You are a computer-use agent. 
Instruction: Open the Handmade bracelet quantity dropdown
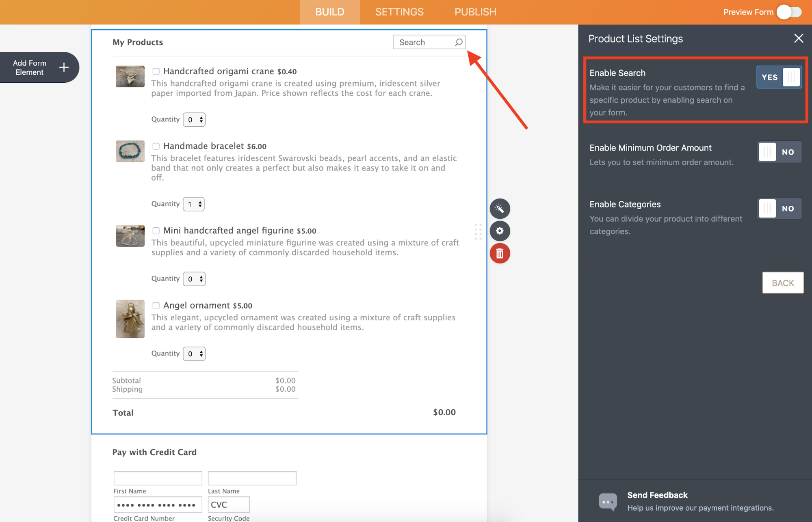[x=194, y=204]
